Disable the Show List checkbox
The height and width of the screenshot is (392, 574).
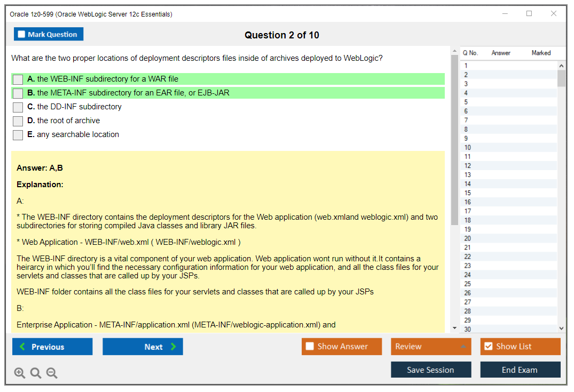487,346
